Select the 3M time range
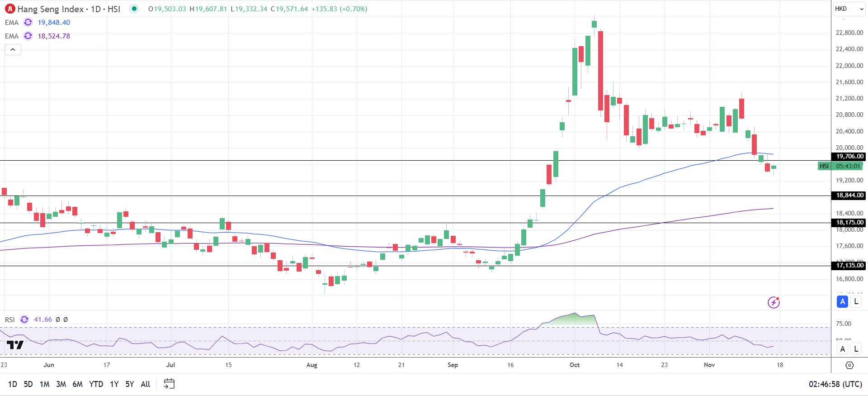This screenshot has height=396, width=868. click(x=61, y=384)
